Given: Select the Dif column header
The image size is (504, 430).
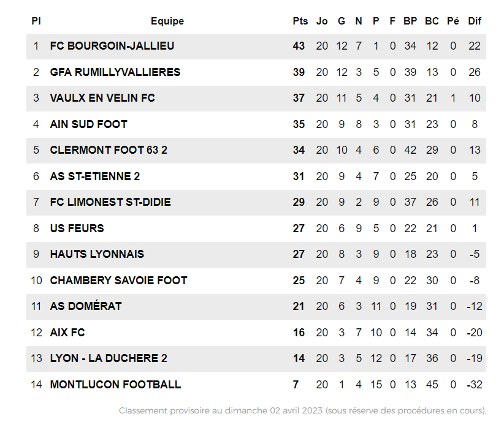Looking at the screenshot, I should coord(475,21).
